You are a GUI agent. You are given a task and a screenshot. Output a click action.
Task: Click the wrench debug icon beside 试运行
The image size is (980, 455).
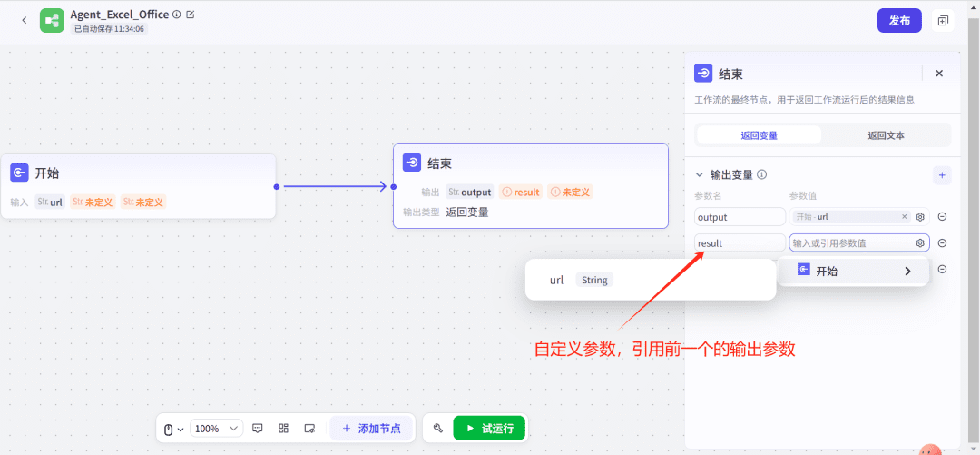pos(437,428)
